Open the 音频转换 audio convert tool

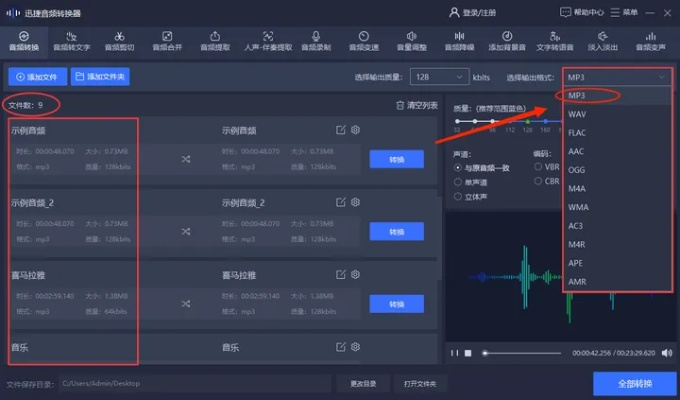(x=24, y=42)
